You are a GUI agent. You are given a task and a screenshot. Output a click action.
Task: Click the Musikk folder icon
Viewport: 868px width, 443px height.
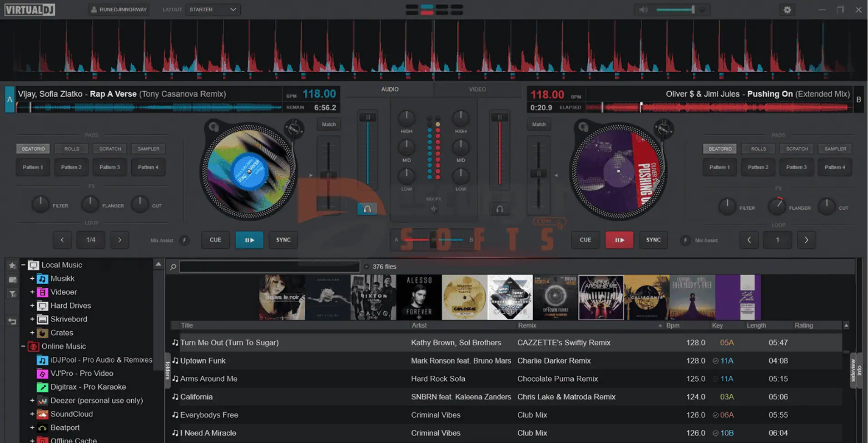[42, 279]
